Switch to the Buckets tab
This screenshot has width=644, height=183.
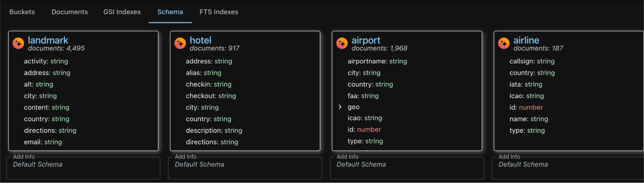(x=22, y=12)
